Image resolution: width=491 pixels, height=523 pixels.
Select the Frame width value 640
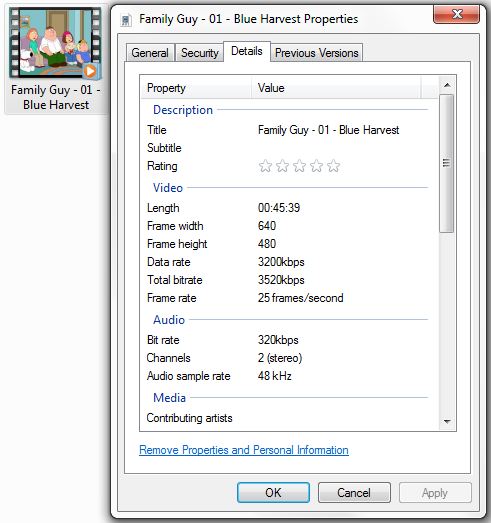click(x=267, y=226)
